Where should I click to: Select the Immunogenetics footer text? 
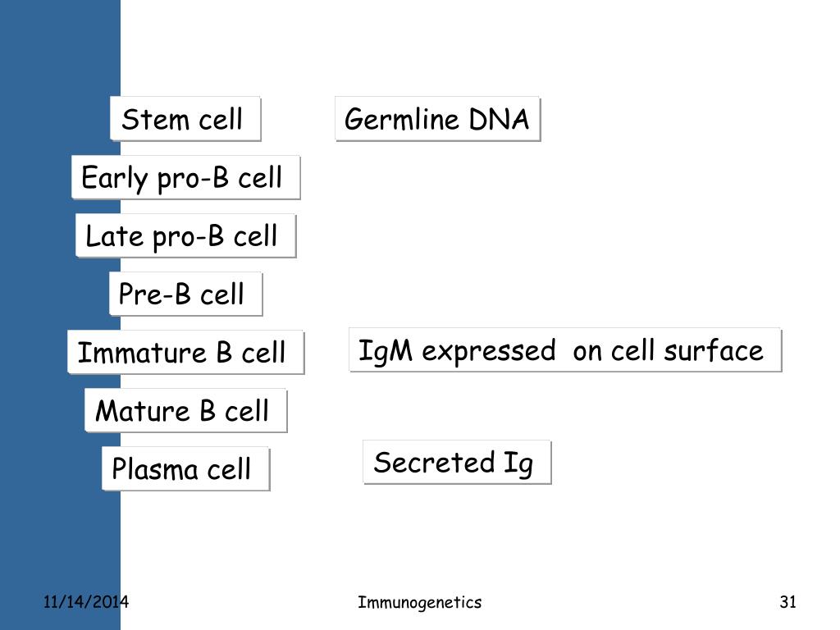click(419, 603)
